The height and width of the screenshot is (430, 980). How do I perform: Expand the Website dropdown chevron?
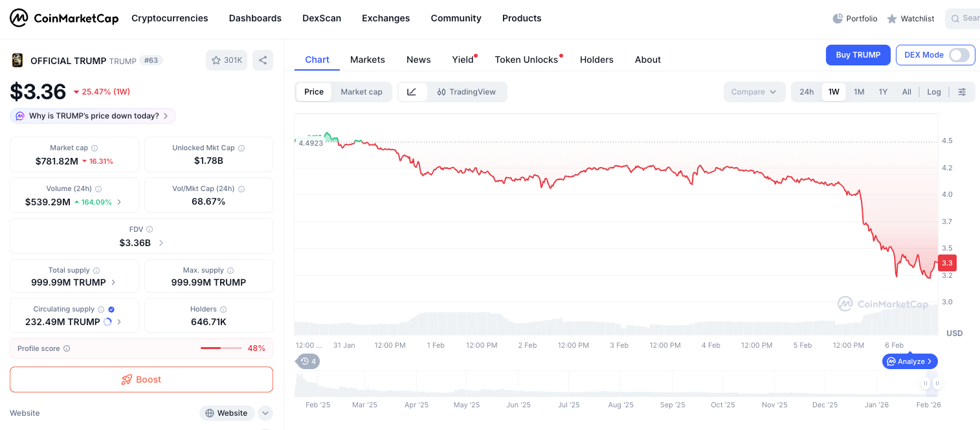point(265,413)
